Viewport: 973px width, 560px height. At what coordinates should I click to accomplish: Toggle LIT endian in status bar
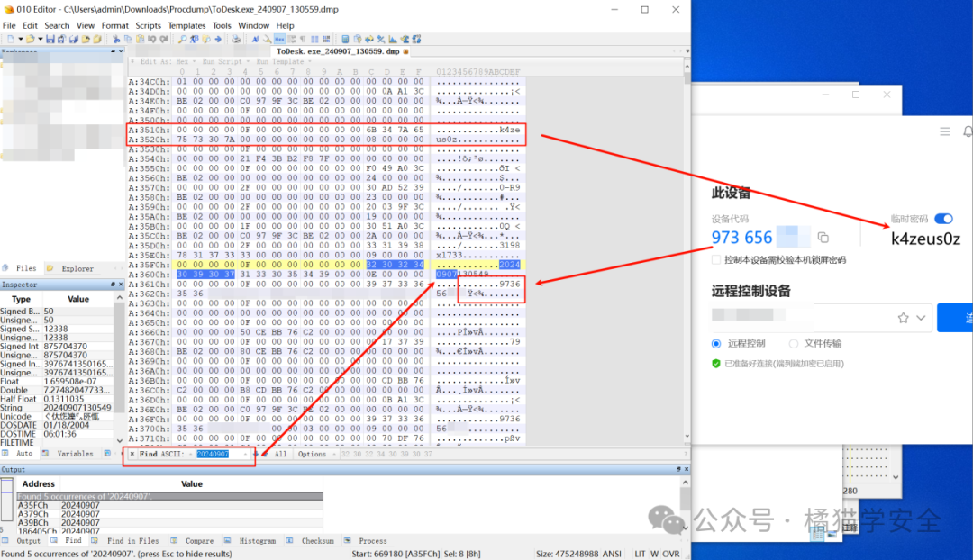point(639,554)
